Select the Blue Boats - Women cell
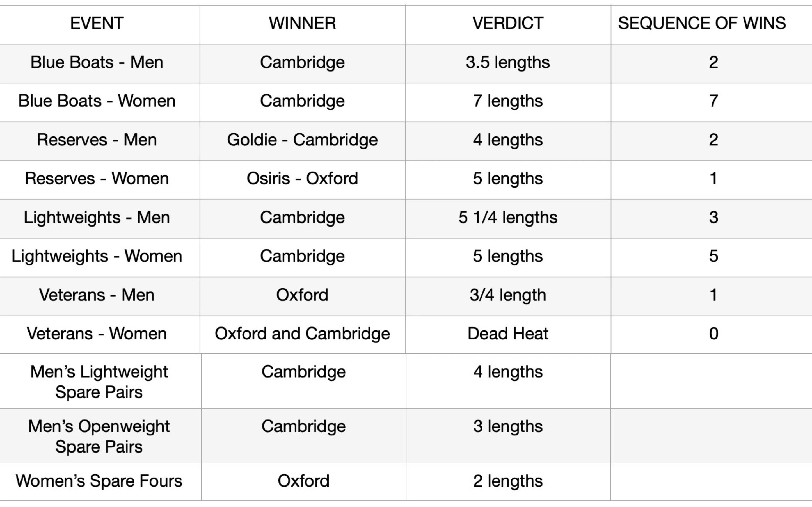Image resolution: width=812 pixels, height=507 pixels. (x=97, y=101)
